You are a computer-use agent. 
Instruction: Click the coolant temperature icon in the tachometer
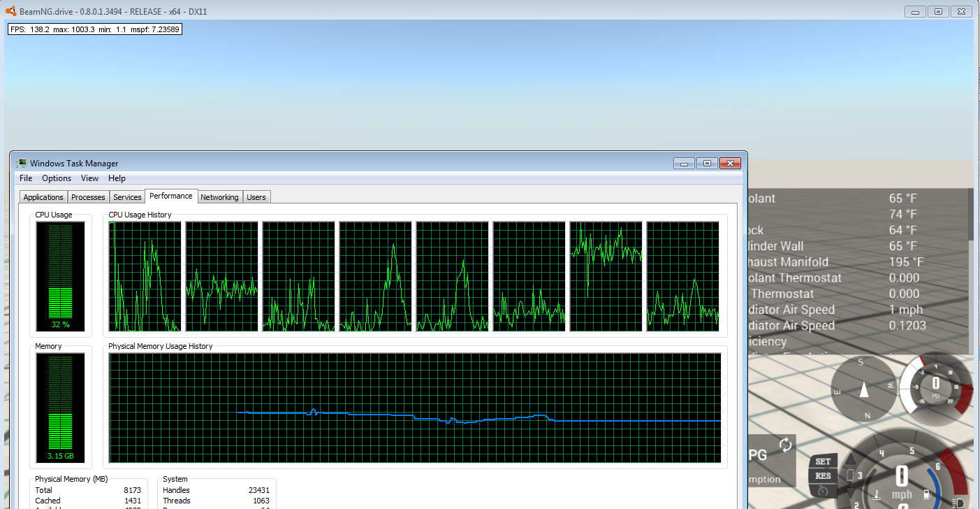pyautogui.click(x=876, y=495)
